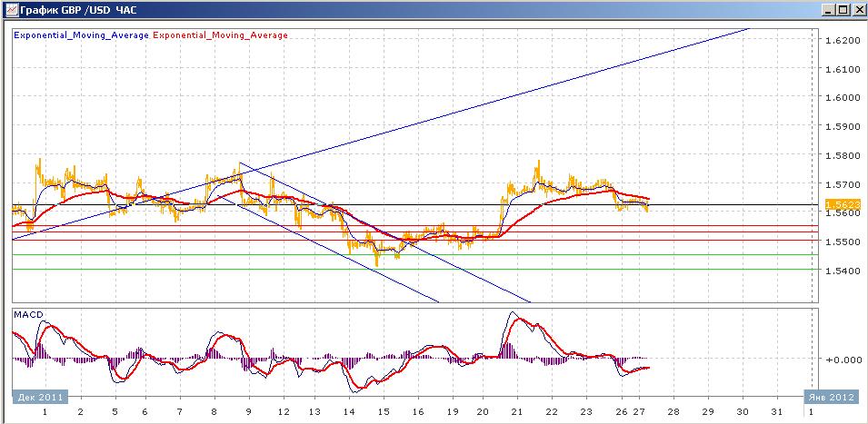Click date 14 on the time axis
This screenshot has width=868, height=424.
[x=349, y=412]
